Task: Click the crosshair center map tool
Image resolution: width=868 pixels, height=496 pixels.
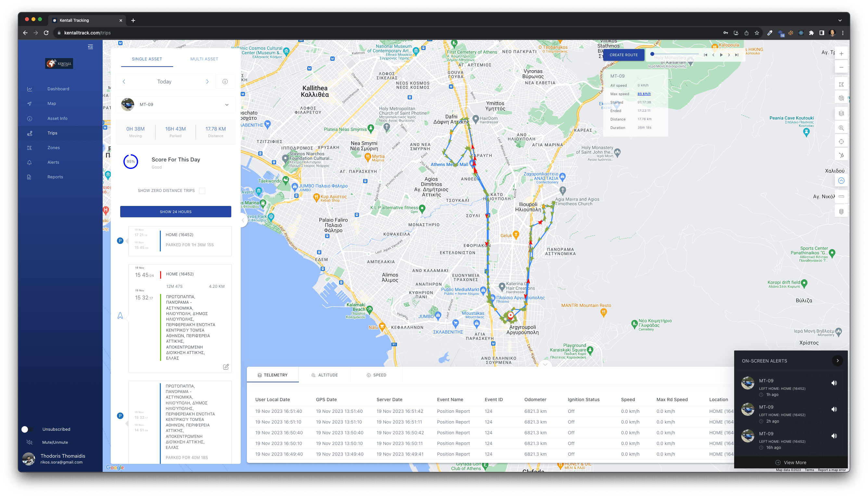Action: (x=841, y=142)
